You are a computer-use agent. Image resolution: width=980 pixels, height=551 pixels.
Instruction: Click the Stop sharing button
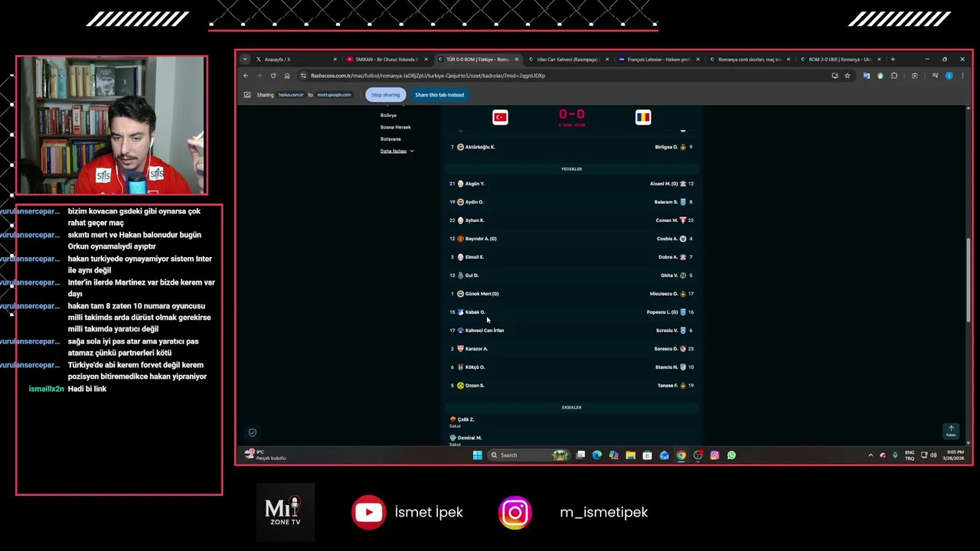point(385,95)
